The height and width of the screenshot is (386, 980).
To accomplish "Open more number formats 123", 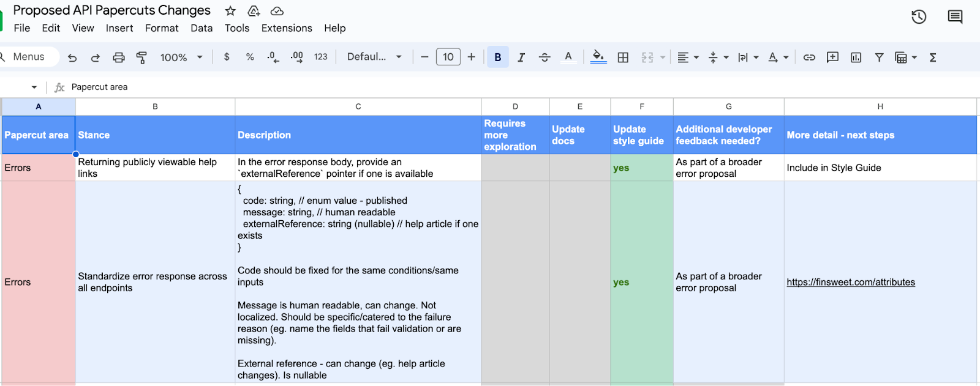I will coord(321,57).
